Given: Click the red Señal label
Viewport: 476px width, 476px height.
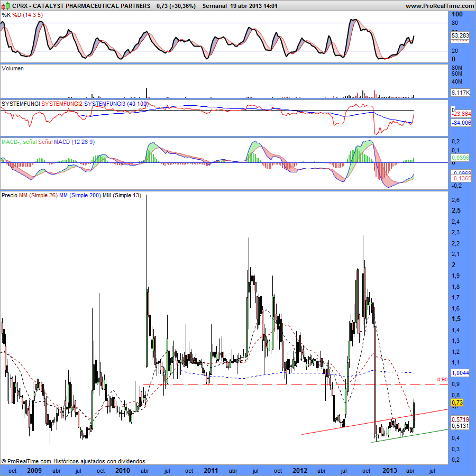Looking at the screenshot, I should 45,142.
